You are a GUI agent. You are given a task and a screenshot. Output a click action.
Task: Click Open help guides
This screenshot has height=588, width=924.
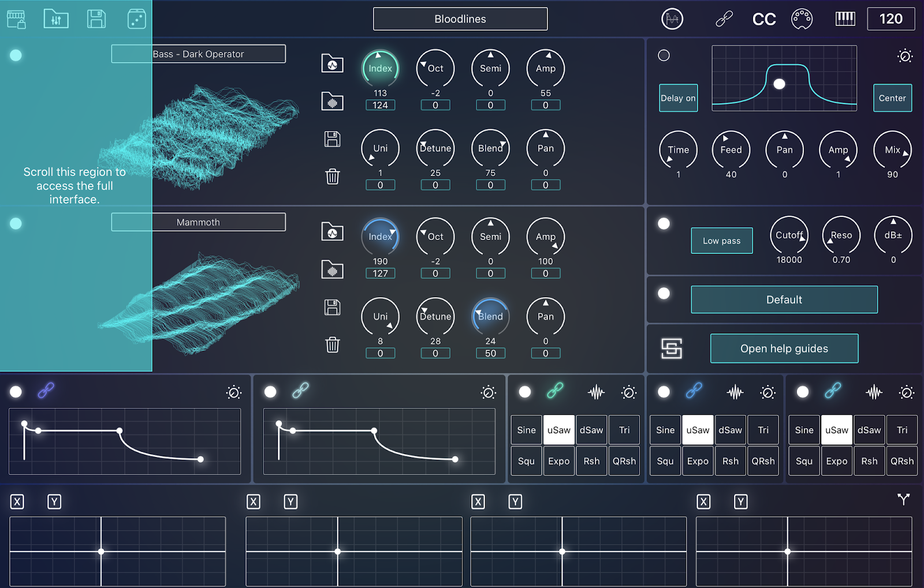784,349
